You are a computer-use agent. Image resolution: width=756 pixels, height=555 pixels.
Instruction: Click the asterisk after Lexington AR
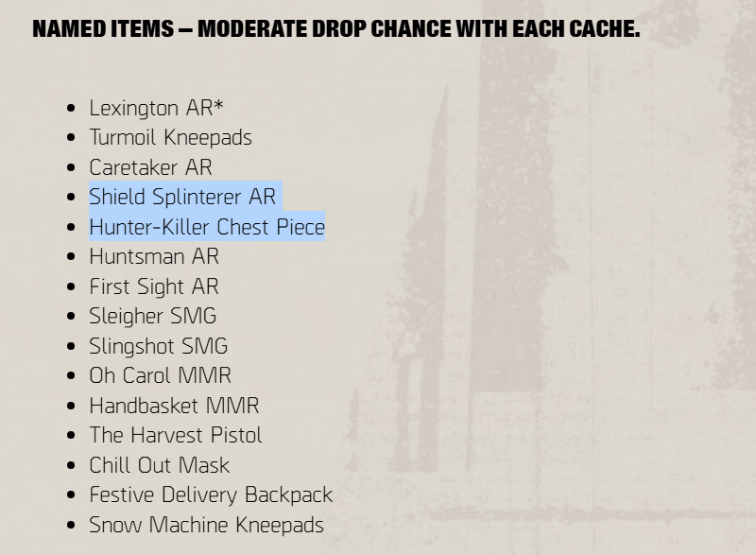pos(218,105)
